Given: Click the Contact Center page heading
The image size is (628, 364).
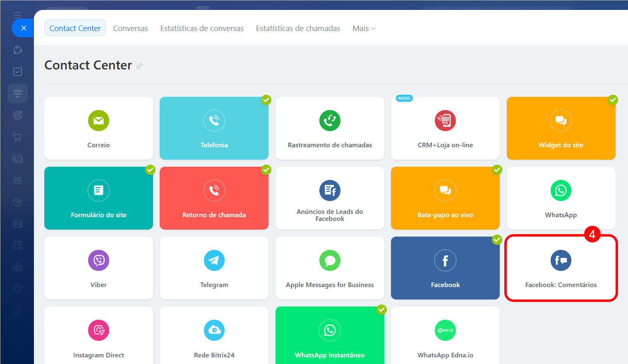Looking at the screenshot, I should pyautogui.click(x=88, y=65).
